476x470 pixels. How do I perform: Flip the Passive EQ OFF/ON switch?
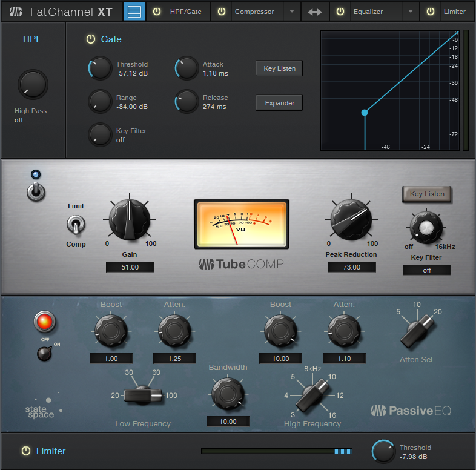[45, 354]
